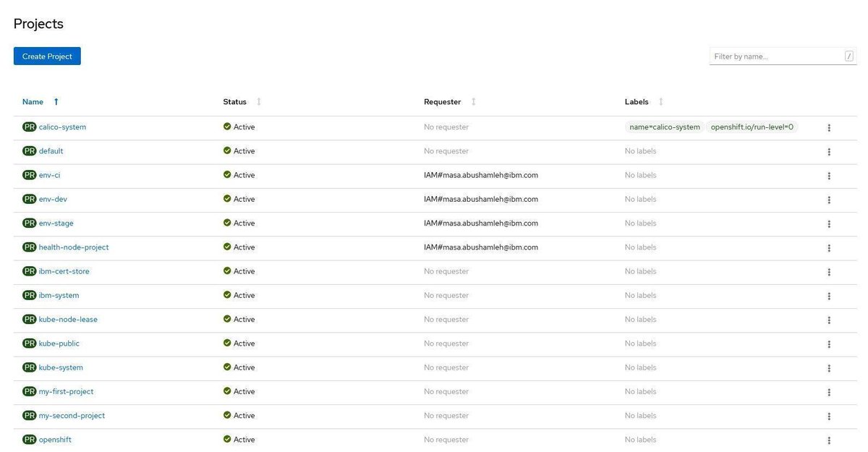Click the Create Project button
The width and height of the screenshot is (868, 452).
[x=47, y=56]
